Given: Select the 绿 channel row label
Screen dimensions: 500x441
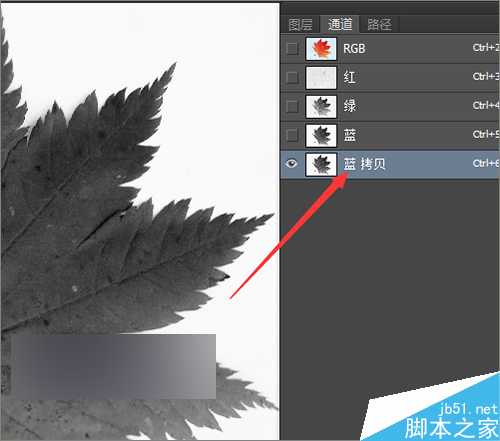Looking at the screenshot, I should point(349,107).
